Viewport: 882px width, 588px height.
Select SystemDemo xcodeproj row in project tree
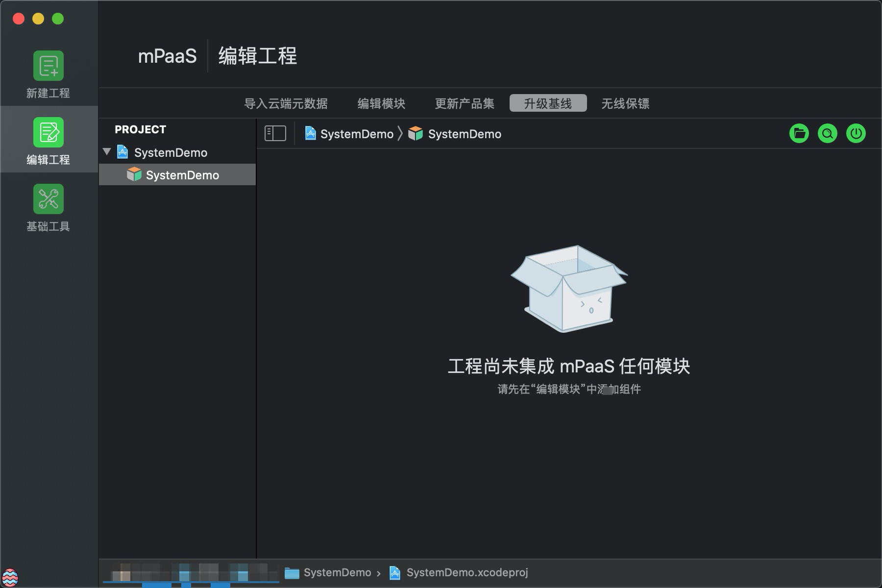point(177,152)
